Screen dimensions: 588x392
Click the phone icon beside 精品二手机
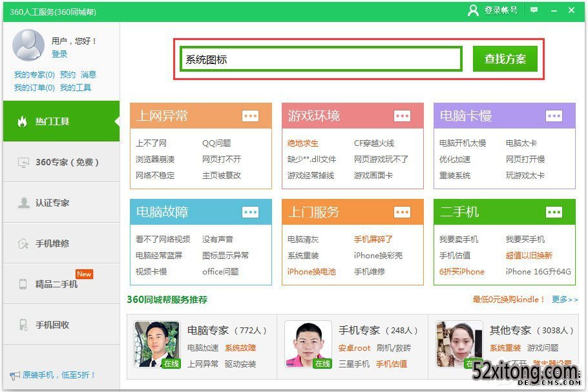[23, 284]
